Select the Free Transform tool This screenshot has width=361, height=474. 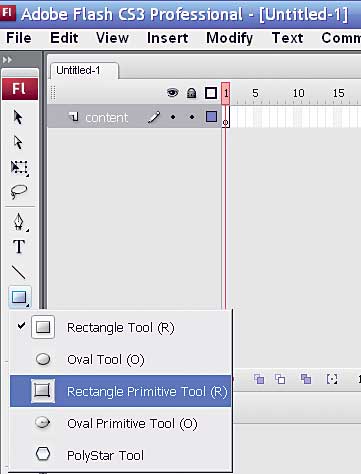(19, 168)
